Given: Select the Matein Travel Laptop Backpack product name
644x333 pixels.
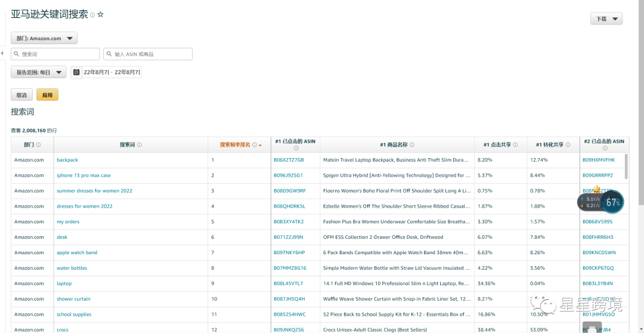Looking at the screenshot, I should pos(395,160).
